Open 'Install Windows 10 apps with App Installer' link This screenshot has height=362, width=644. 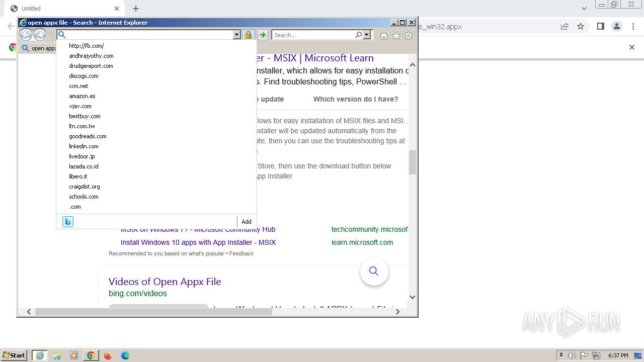pos(198,242)
